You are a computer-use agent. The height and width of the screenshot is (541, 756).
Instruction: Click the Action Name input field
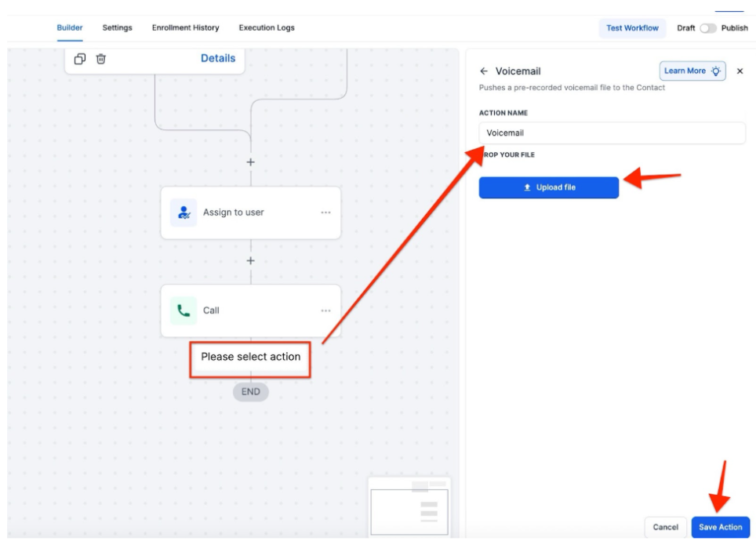tap(612, 133)
